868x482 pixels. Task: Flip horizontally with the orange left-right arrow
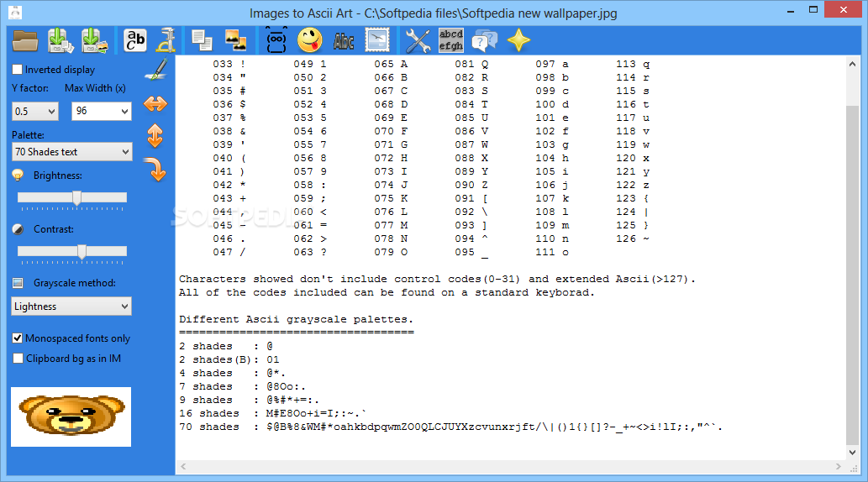(155, 103)
